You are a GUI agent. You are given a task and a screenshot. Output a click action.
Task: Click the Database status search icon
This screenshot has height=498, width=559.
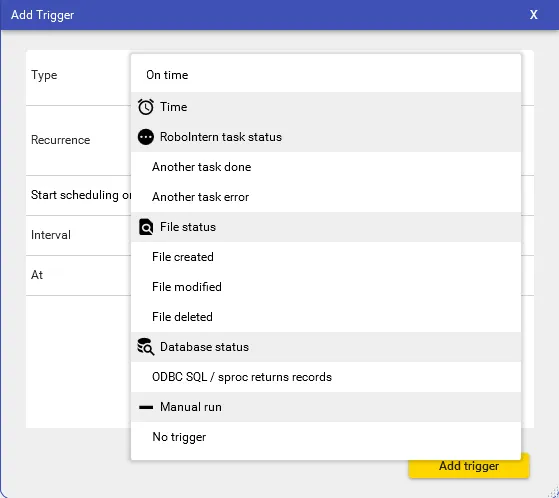click(145, 347)
